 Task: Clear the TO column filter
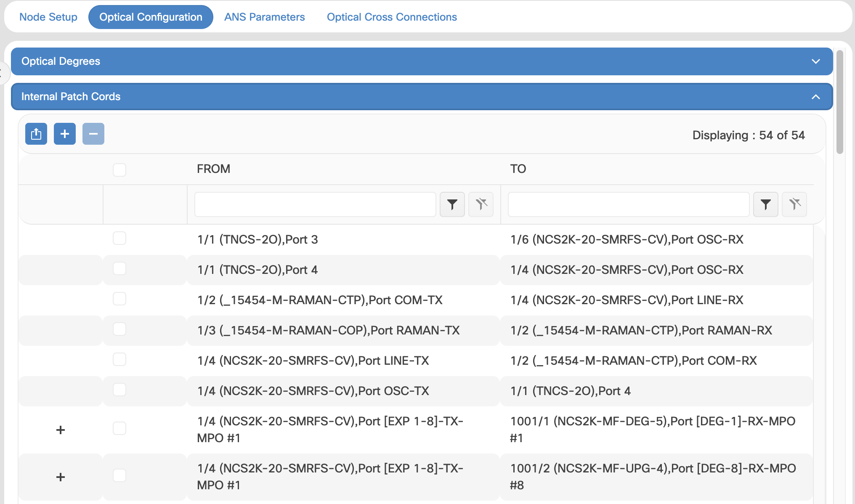(x=794, y=204)
